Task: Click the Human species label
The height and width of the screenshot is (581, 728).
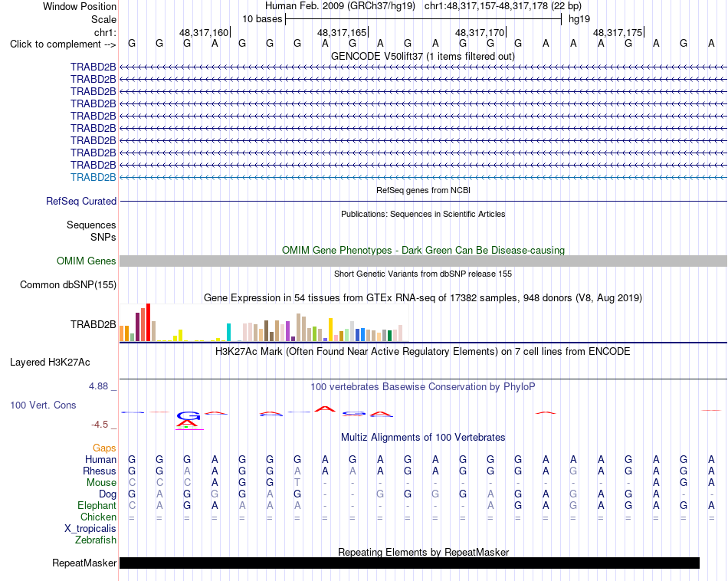Action: pos(100,460)
